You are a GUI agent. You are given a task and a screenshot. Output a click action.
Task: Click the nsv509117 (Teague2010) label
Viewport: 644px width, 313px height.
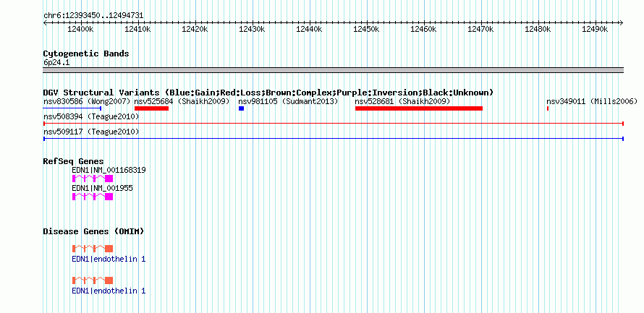coord(91,132)
